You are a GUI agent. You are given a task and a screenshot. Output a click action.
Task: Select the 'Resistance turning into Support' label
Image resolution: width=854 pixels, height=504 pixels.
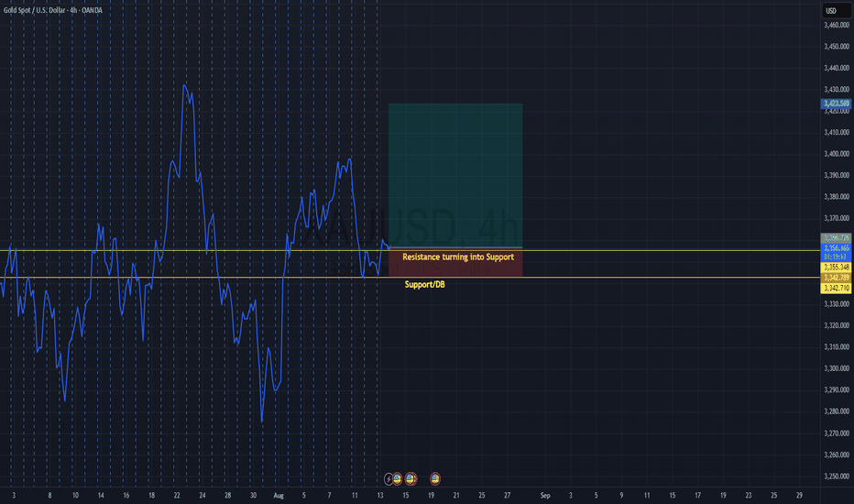[458, 257]
